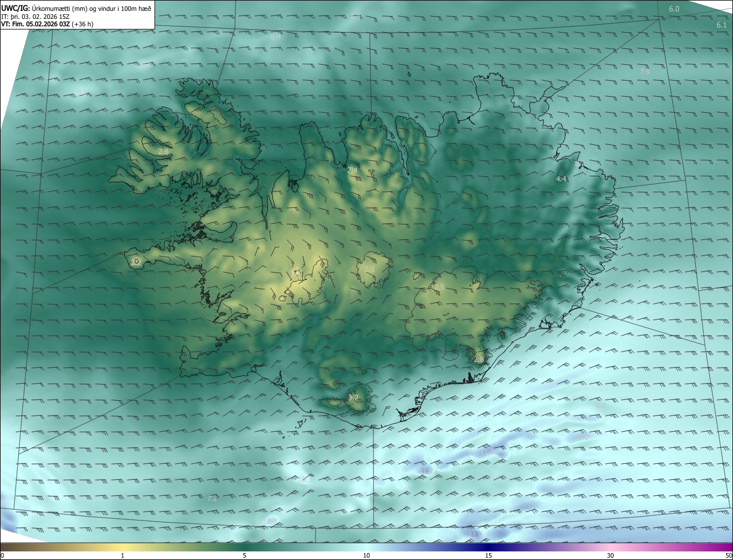Click the 0 tick on the color scale
The image size is (733, 560).
[2, 555]
